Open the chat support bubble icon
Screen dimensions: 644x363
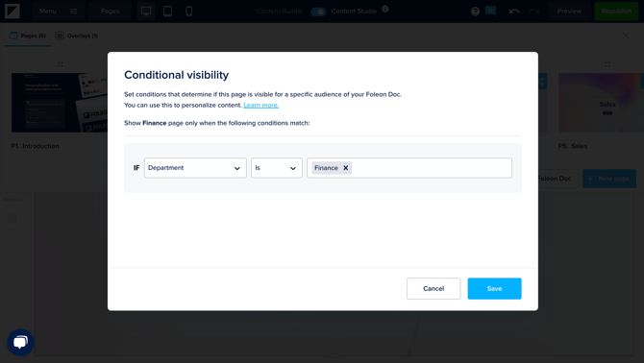20,342
